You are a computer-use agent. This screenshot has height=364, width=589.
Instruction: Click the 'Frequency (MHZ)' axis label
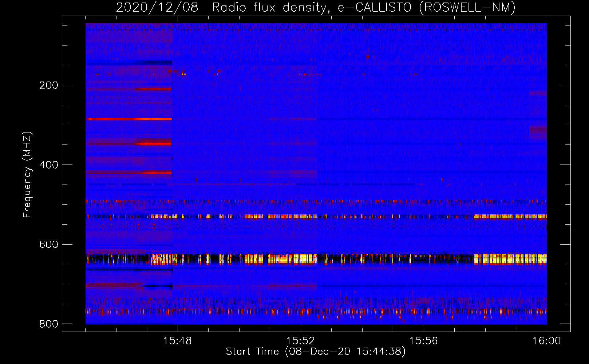click(27, 174)
